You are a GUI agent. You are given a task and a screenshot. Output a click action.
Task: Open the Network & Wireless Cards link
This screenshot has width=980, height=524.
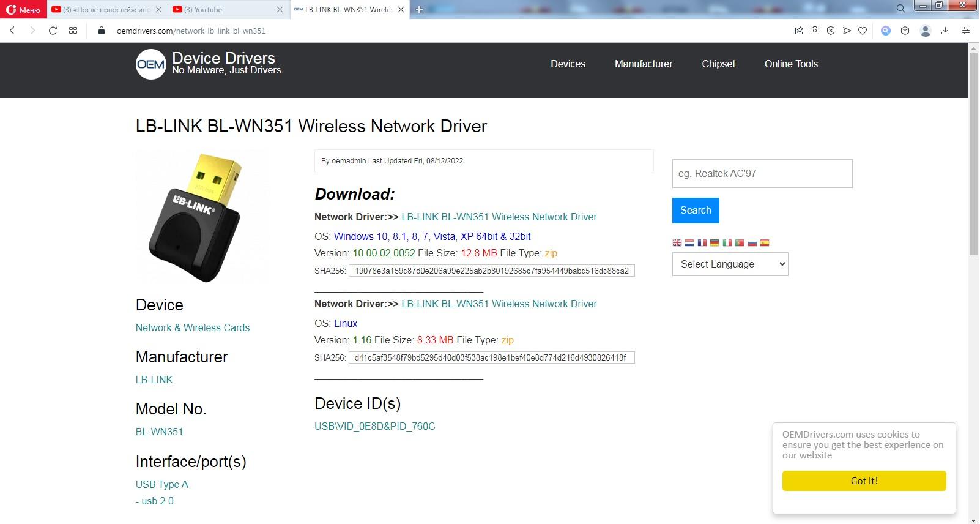pyautogui.click(x=193, y=327)
